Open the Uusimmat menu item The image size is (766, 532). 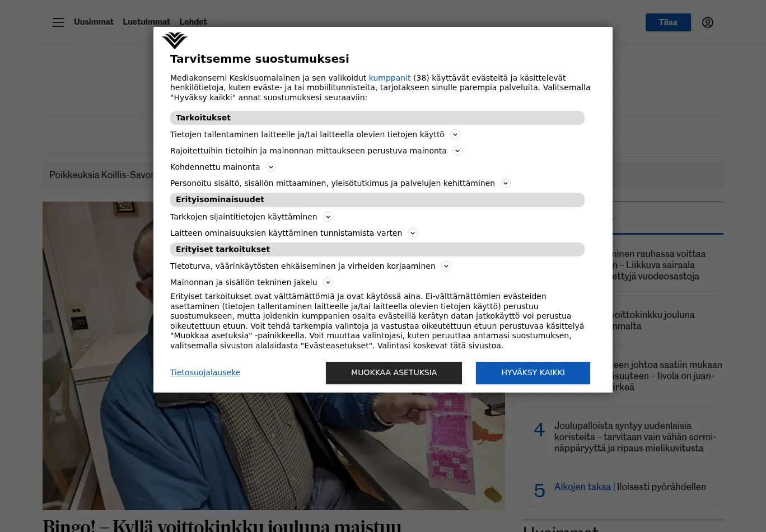coord(94,22)
